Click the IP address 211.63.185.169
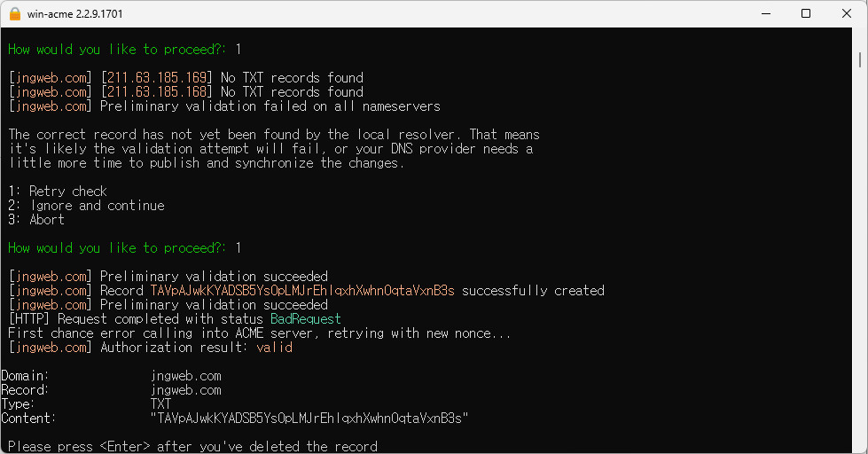The image size is (868, 454). pos(157,77)
